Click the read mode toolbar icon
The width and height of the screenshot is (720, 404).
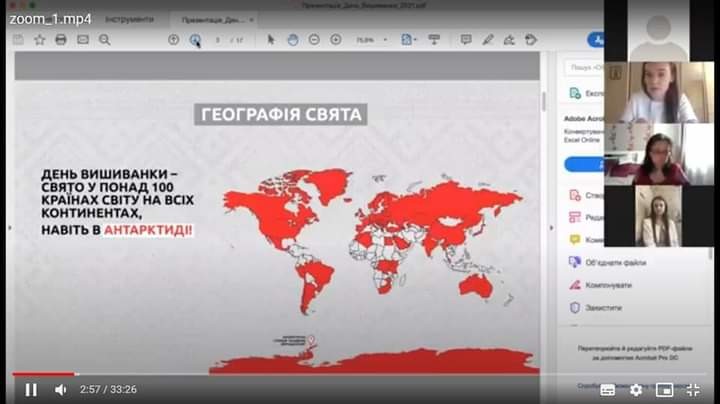click(433, 39)
